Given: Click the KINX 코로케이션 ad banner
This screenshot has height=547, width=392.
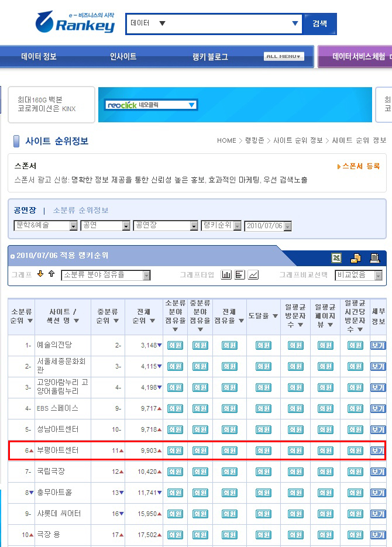Looking at the screenshot, I should click(51, 105).
